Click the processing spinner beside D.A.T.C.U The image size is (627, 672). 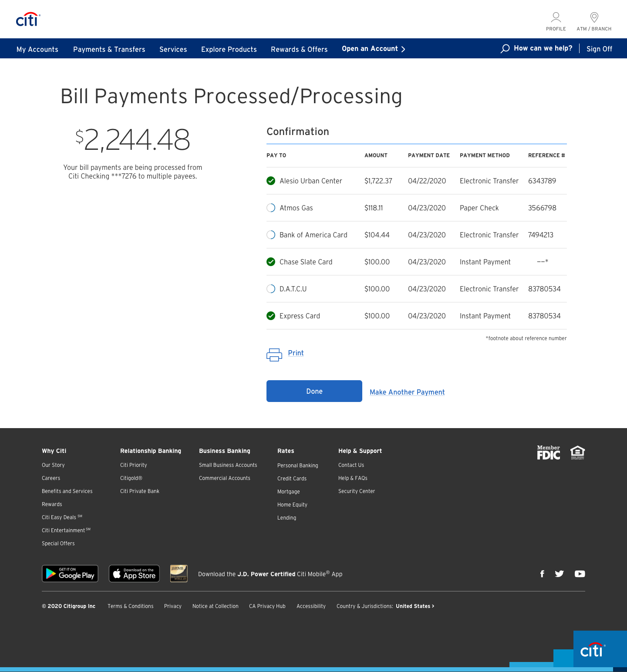click(x=271, y=289)
